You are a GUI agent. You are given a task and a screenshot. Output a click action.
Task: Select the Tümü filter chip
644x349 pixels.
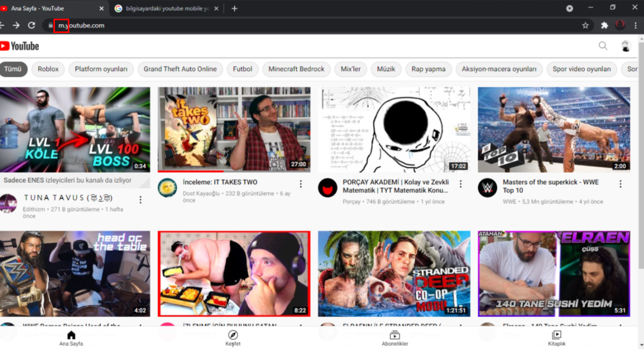coord(13,69)
